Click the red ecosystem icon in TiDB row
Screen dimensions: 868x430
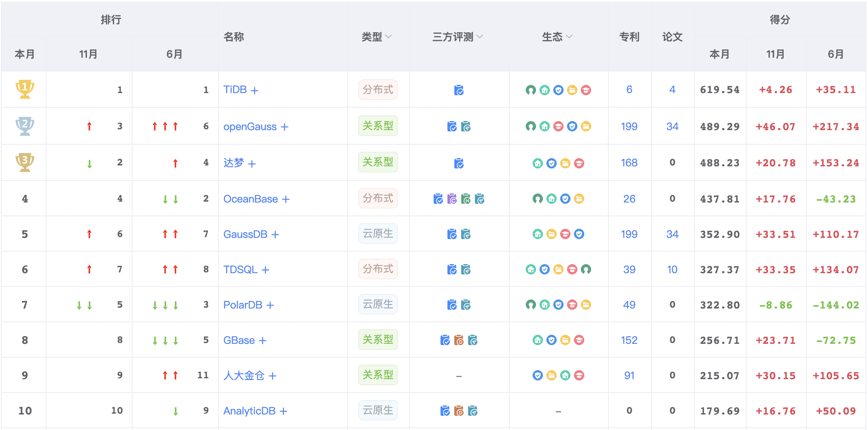[x=586, y=90]
